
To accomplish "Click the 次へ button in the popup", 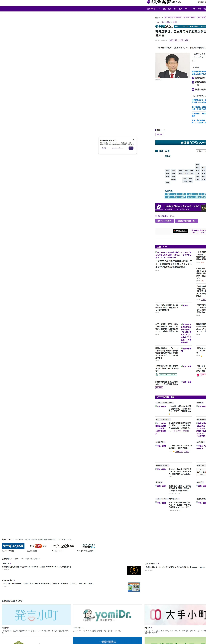I will (x=131, y=148).
